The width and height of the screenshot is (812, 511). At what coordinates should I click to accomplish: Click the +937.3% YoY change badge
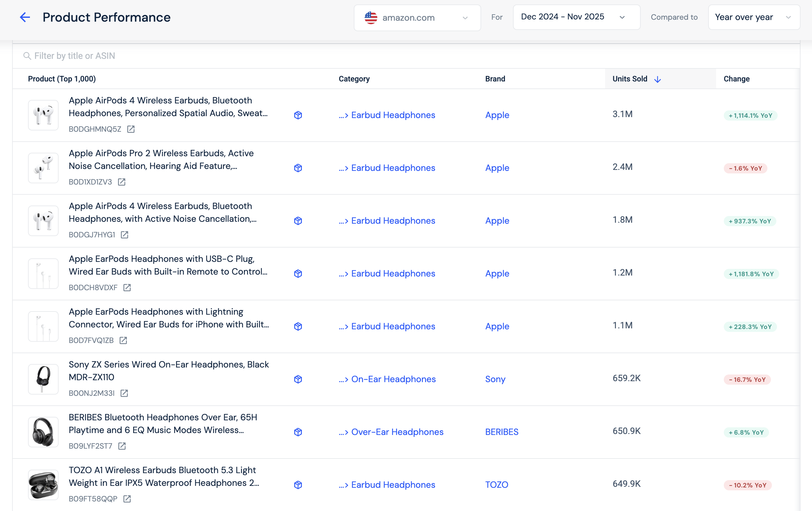[x=750, y=221]
